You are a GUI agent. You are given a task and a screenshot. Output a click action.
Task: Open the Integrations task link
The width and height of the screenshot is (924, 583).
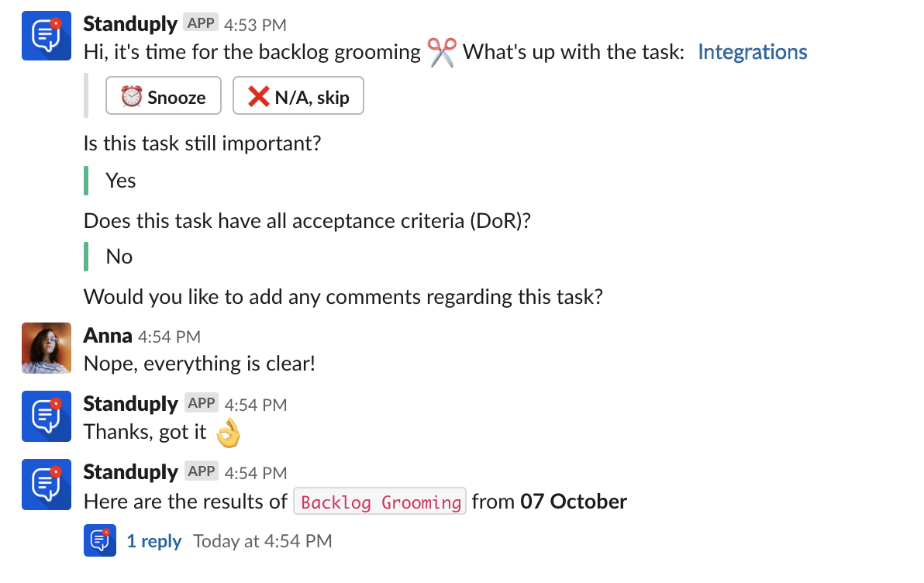coord(752,53)
